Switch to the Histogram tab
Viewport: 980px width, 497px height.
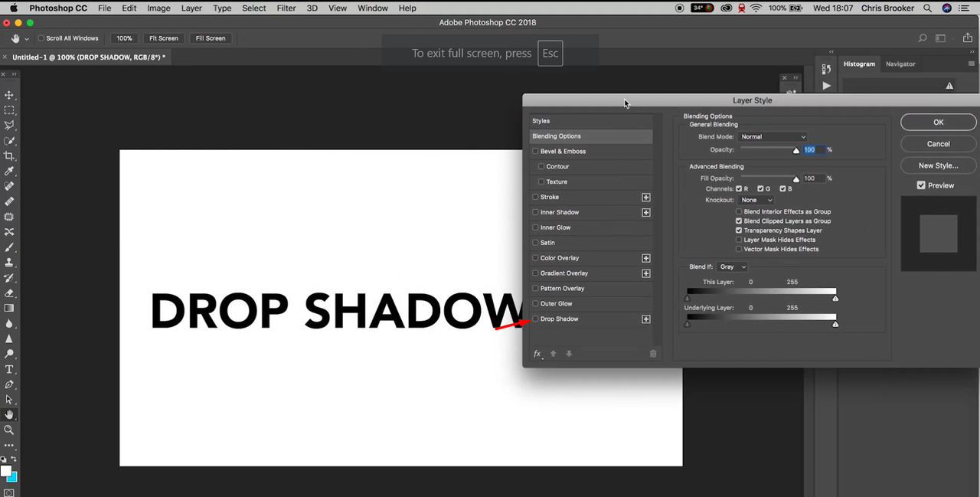(x=859, y=64)
